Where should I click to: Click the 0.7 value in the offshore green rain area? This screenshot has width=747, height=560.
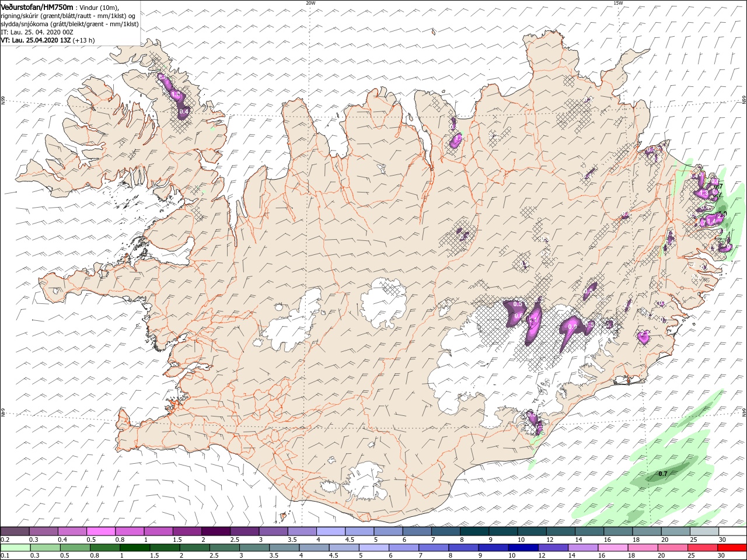[662, 474]
